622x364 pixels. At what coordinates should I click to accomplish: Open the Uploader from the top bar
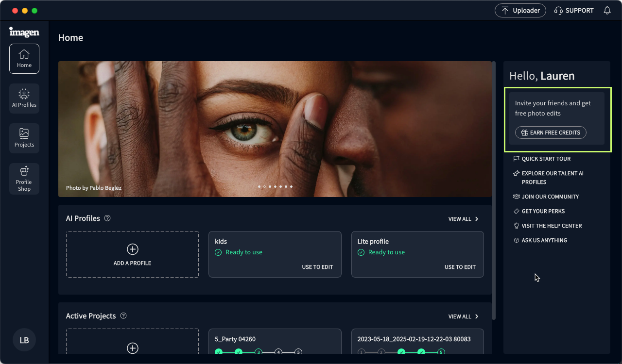click(520, 10)
